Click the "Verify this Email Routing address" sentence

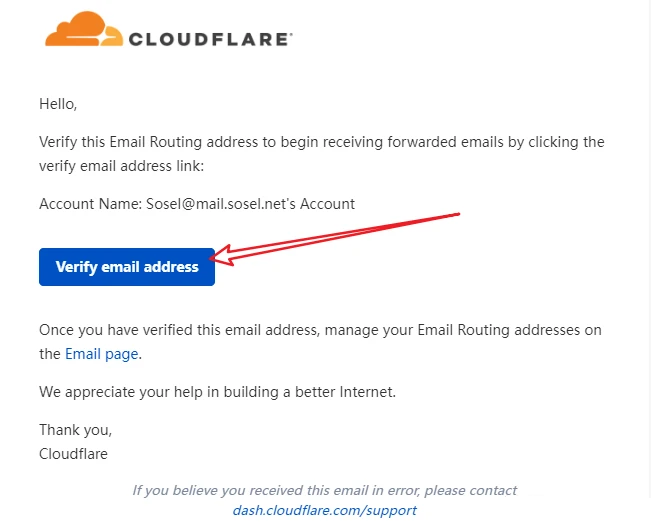pos(322,142)
